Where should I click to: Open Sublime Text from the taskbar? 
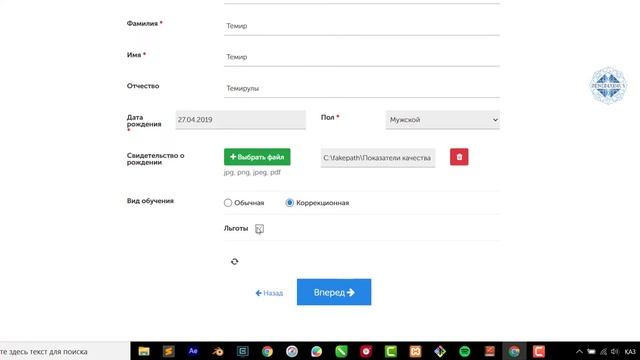point(169,351)
